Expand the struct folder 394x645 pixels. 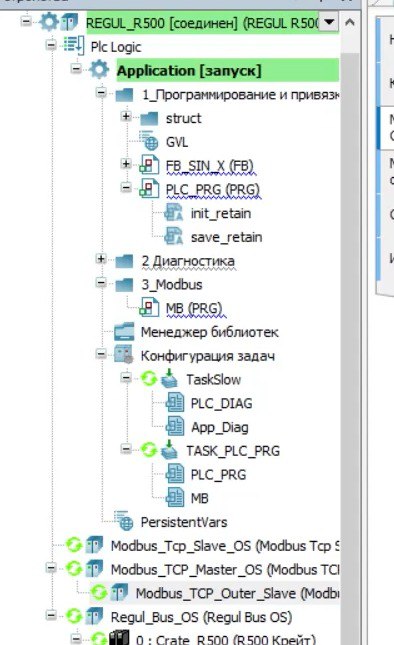point(126,117)
